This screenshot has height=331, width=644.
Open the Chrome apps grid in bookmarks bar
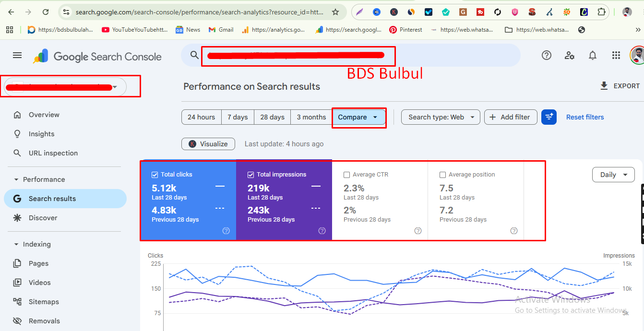tap(9, 30)
